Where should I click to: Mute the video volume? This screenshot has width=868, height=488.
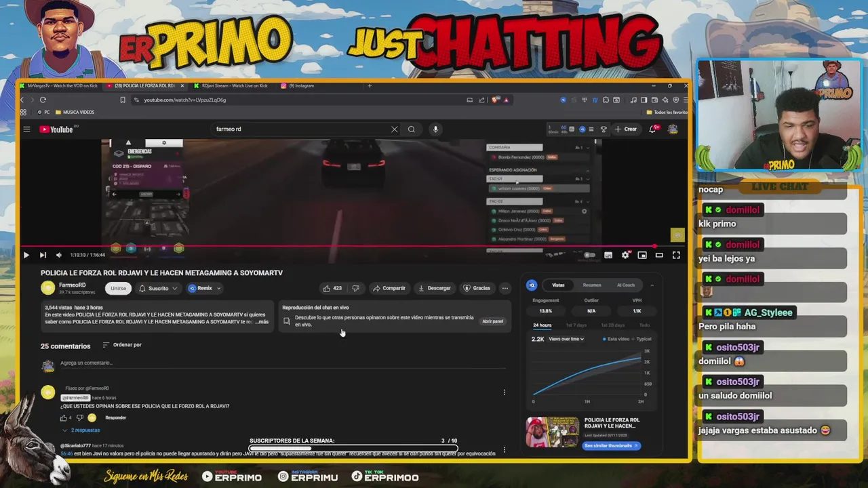tap(59, 255)
